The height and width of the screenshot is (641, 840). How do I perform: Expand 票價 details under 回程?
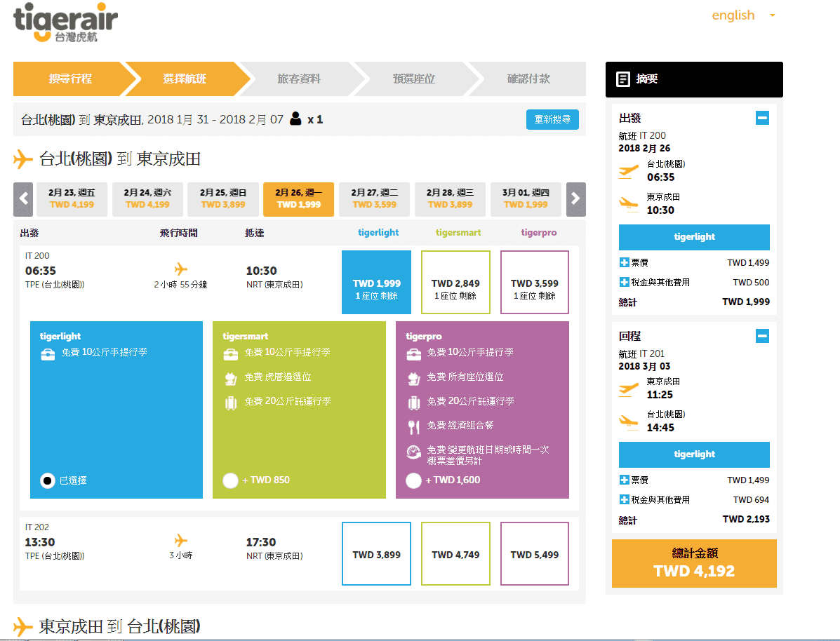point(624,480)
